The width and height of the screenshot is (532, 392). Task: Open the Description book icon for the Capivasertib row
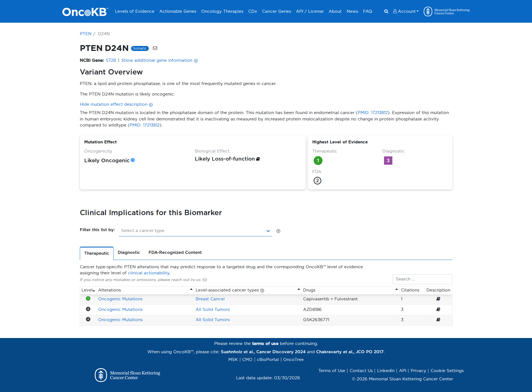[x=438, y=299]
